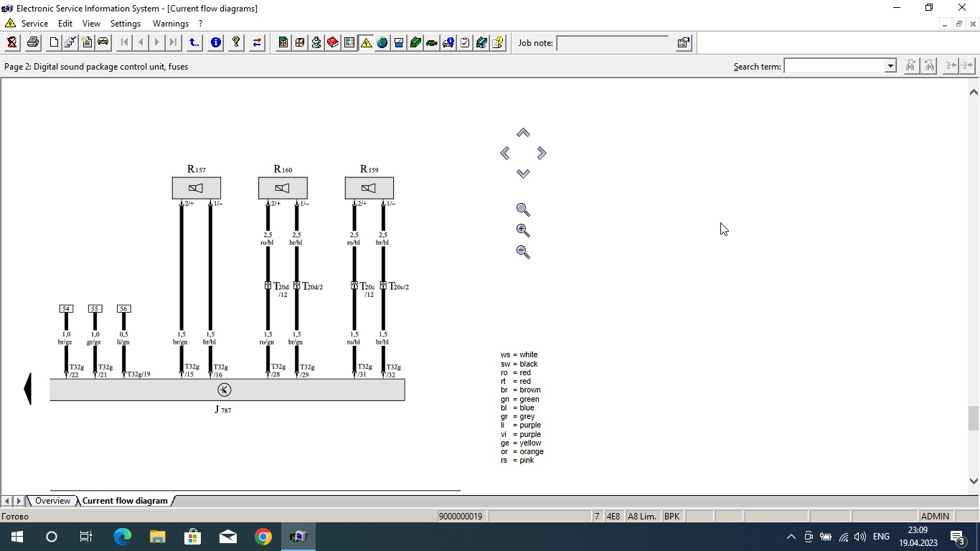
Task: Zoom in using the magnifier plus icon
Action: 523,231
